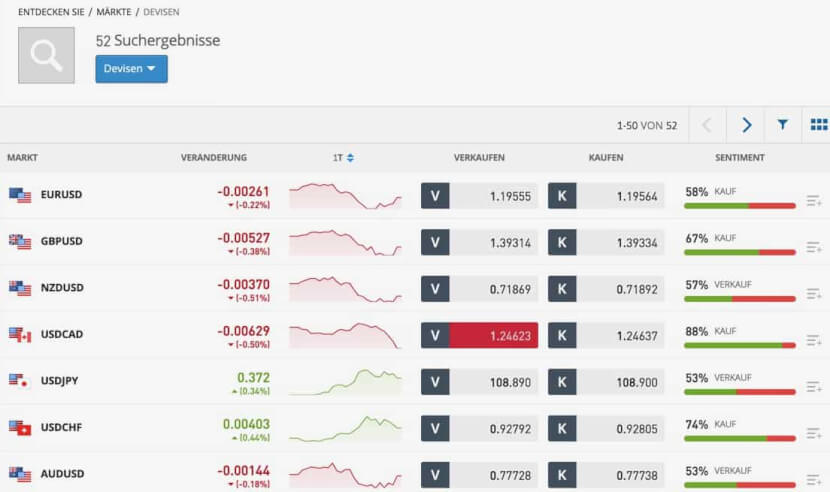Click MÄRKTE breadcrumb link
830x492 pixels.
click(x=114, y=12)
